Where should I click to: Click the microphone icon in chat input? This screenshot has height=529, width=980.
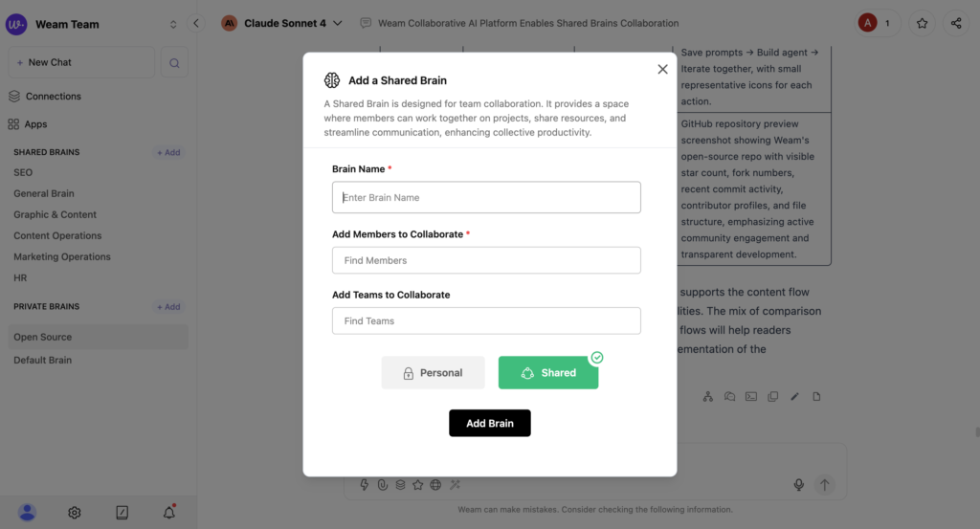pyautogui.click(x=799, y=485)
